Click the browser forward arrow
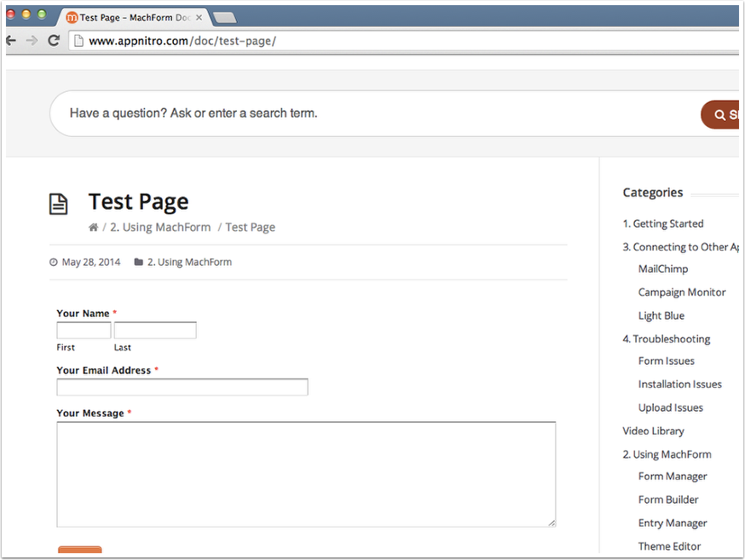Viewport: 745px width, 560px height. click(32, 41)
